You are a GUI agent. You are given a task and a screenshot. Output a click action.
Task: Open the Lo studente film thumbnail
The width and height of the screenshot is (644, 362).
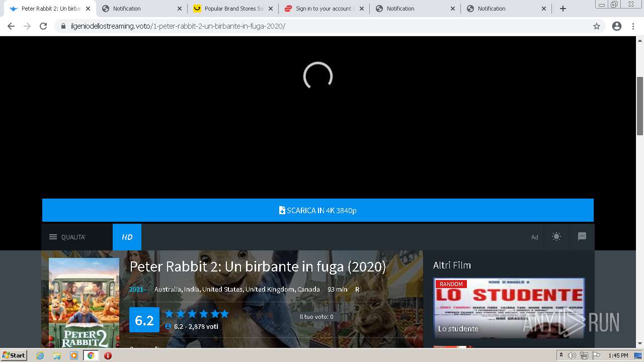[509, 308]
